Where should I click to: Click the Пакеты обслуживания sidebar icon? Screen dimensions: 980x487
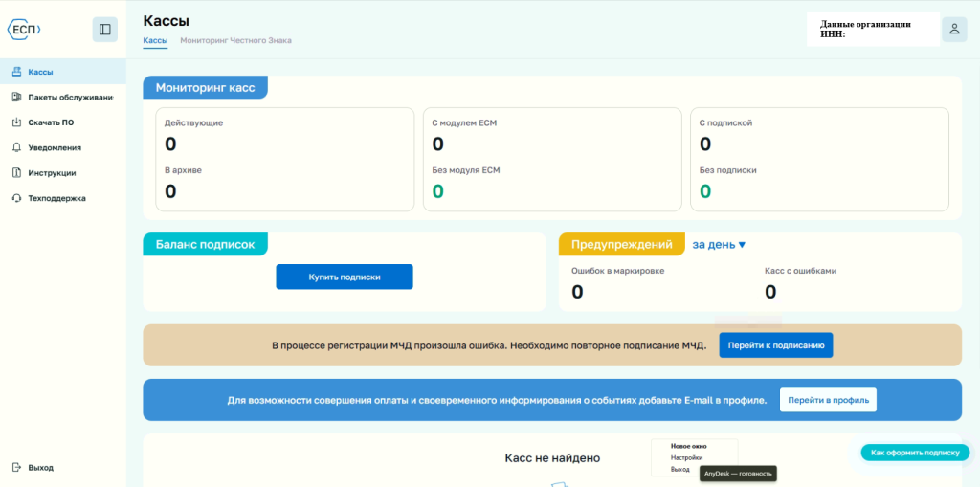17,97
